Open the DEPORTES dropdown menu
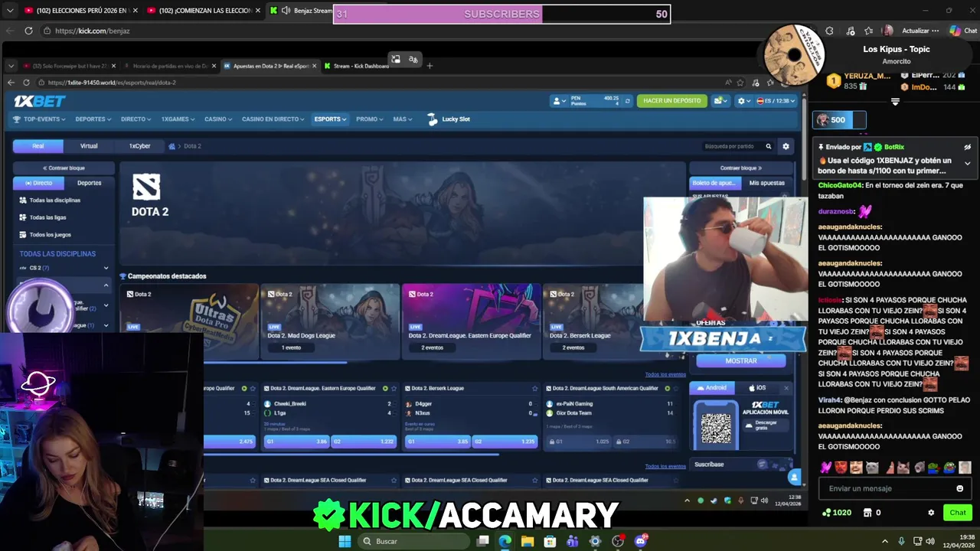980x551 pixels. click(93, 119)
